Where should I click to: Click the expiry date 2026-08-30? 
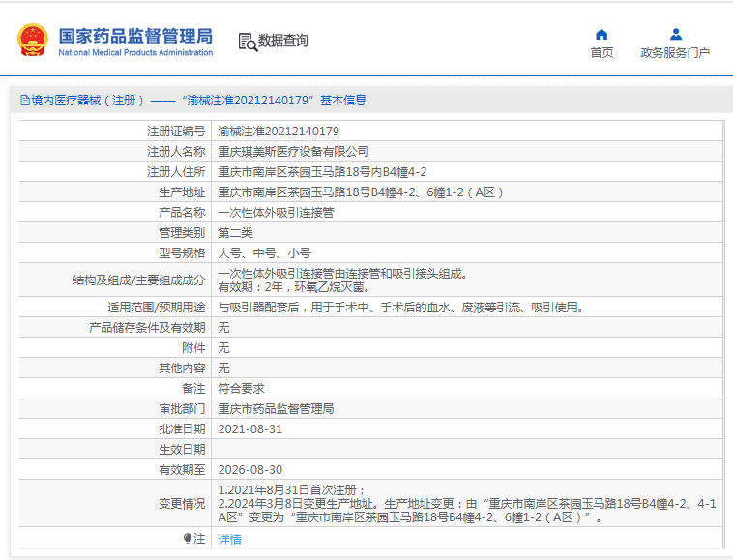pyautogui.click(x=250, y=470)
